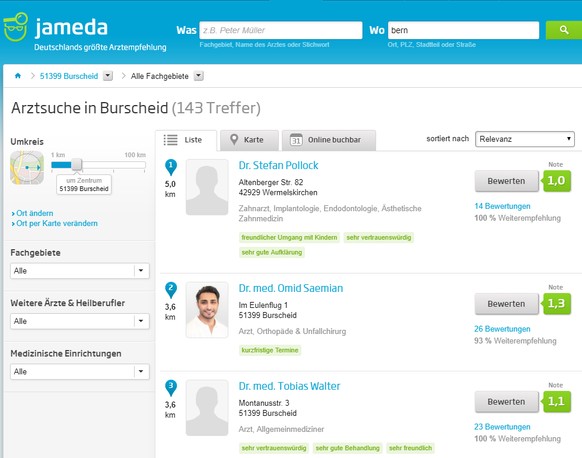Click Tobias Walter's sehr vertrauenswürdig tag
Screen dimensions: 582x458
(274, 448)
